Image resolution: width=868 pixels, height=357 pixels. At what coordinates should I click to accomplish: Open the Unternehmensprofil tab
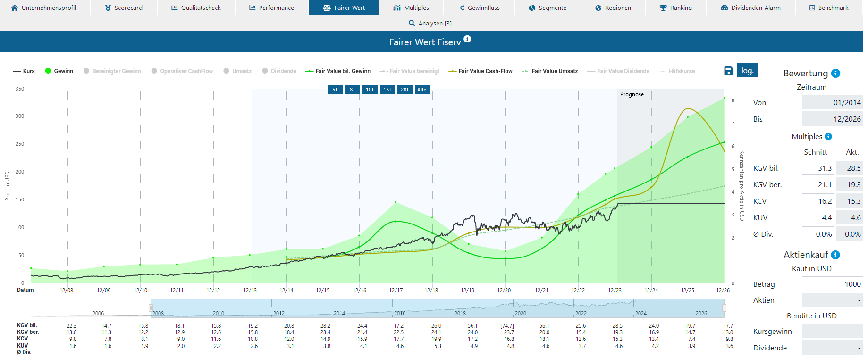click(43, 8)
